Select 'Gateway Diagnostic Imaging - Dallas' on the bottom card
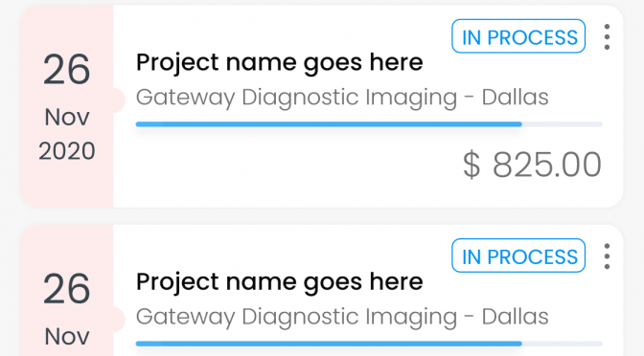644x356 pixels. pos(342,318)
